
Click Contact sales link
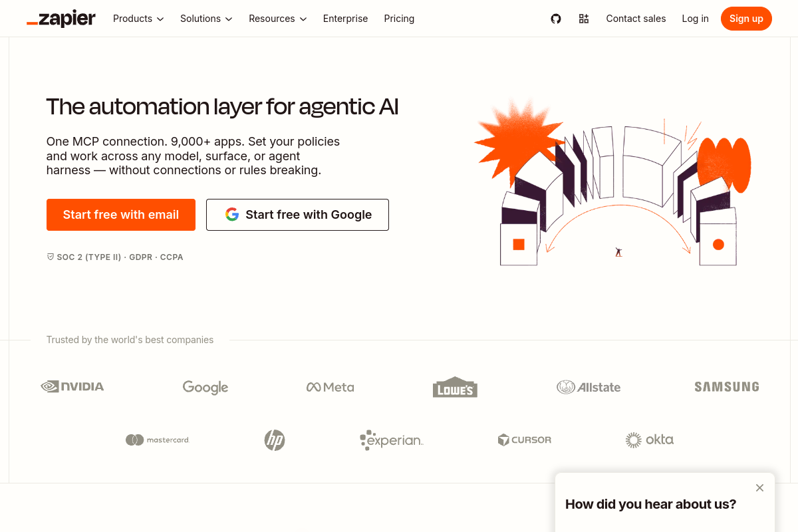click(636, 19)
